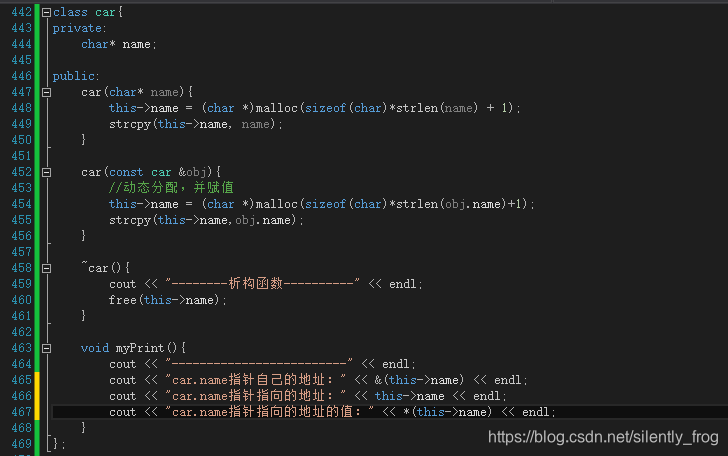Click 'void' keyword on line 463
The image size is (728, 456).
(95, 348)
